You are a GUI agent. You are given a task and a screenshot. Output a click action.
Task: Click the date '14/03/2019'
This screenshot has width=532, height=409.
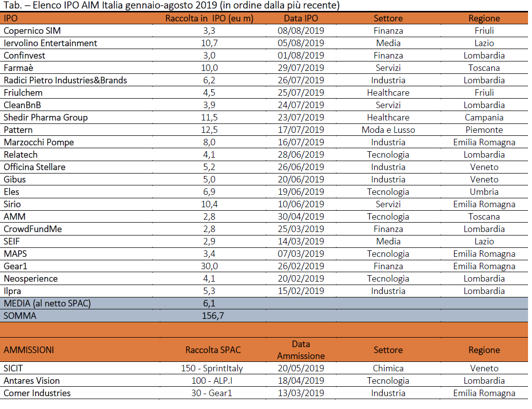tap(301, 241)
